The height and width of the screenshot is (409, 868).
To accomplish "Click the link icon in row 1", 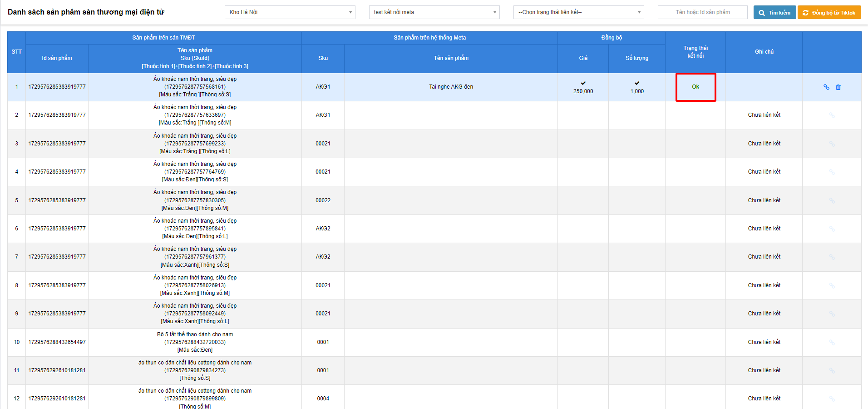I will (826, 87).
